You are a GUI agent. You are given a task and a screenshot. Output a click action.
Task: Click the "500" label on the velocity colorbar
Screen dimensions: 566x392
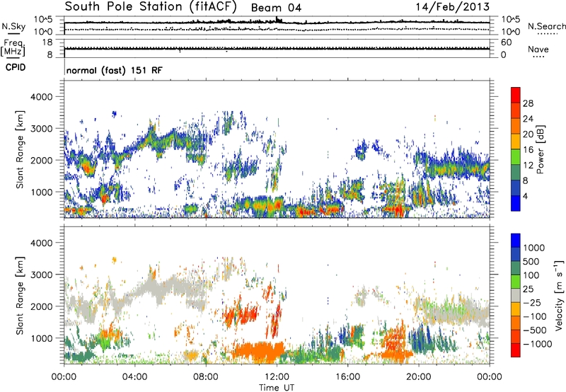[531, 262]
